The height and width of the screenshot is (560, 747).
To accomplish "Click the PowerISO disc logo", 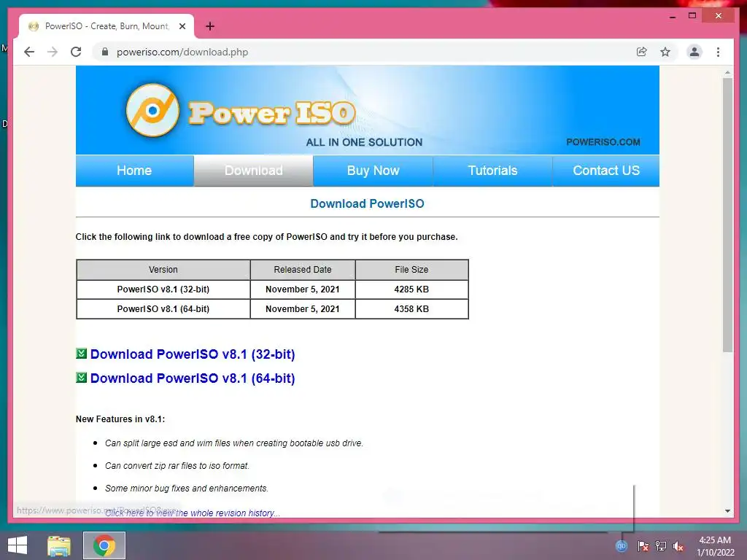I will [x=152, y=111].
